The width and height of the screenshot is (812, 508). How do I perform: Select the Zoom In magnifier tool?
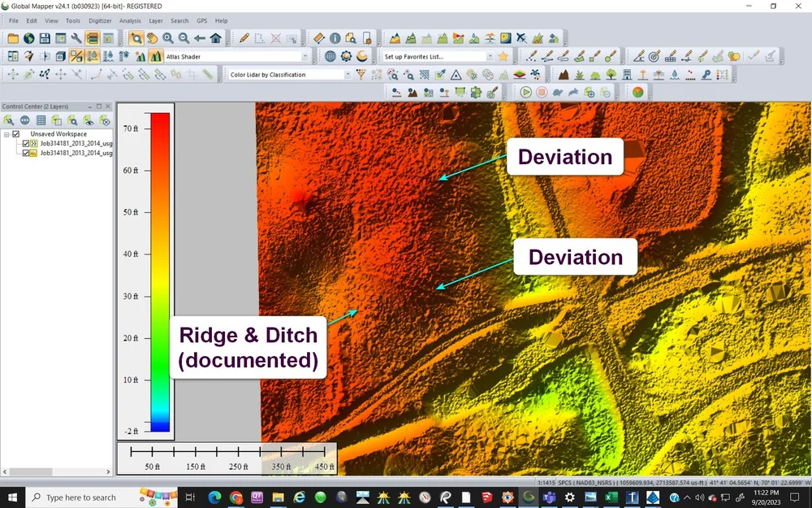pyautogui.click(x=167, y=38)
